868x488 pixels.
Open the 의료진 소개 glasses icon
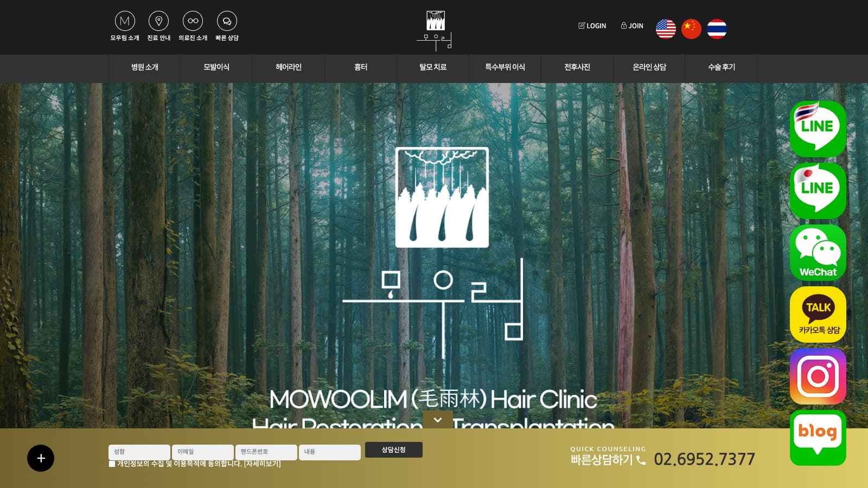tap(193, 21)
